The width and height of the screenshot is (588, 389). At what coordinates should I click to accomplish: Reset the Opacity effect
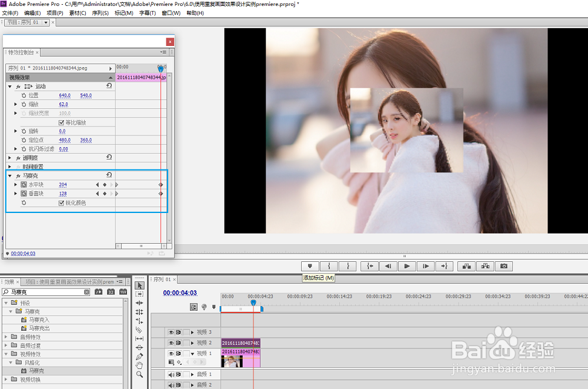(x=109, y=157)
